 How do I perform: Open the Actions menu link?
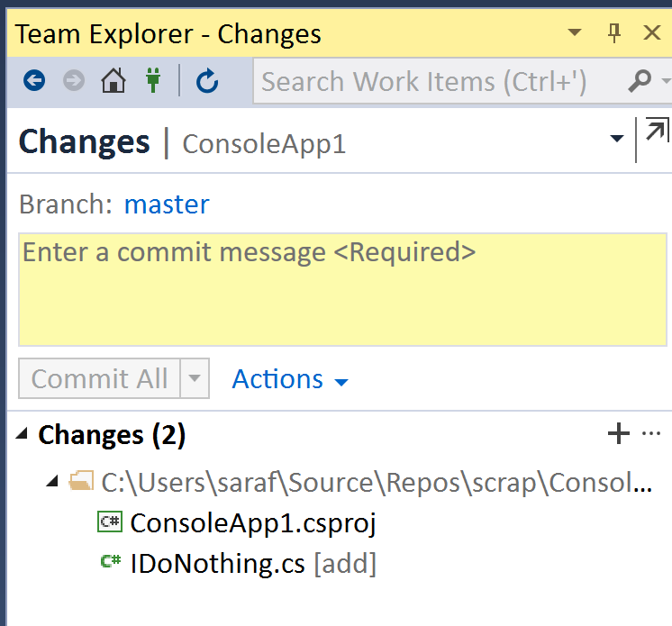click(289, 379)
